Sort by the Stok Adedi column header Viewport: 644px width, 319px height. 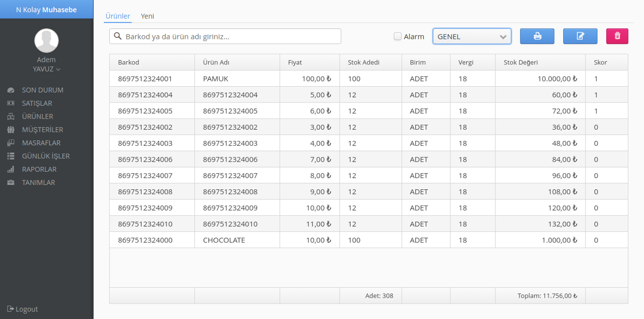(x=364, y=62)
